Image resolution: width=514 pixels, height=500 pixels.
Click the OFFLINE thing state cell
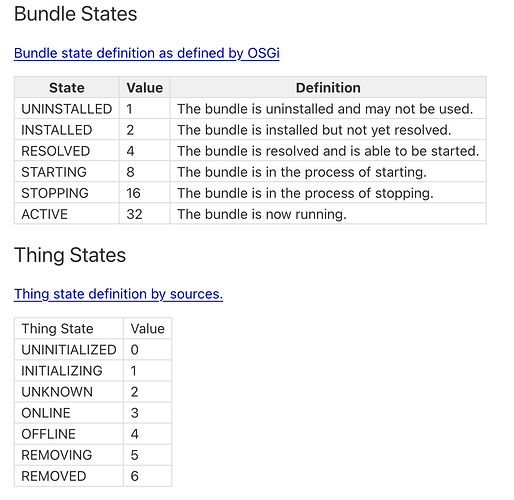coord(69,434)
